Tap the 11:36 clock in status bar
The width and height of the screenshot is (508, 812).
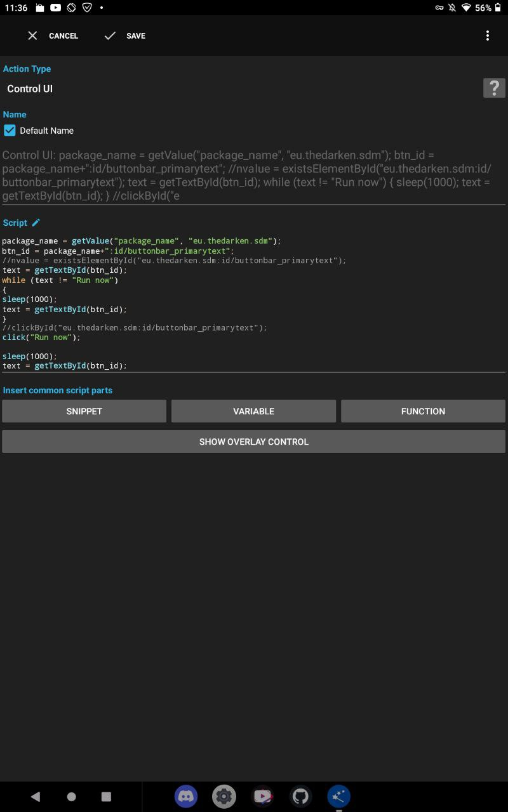coord(16,8)
